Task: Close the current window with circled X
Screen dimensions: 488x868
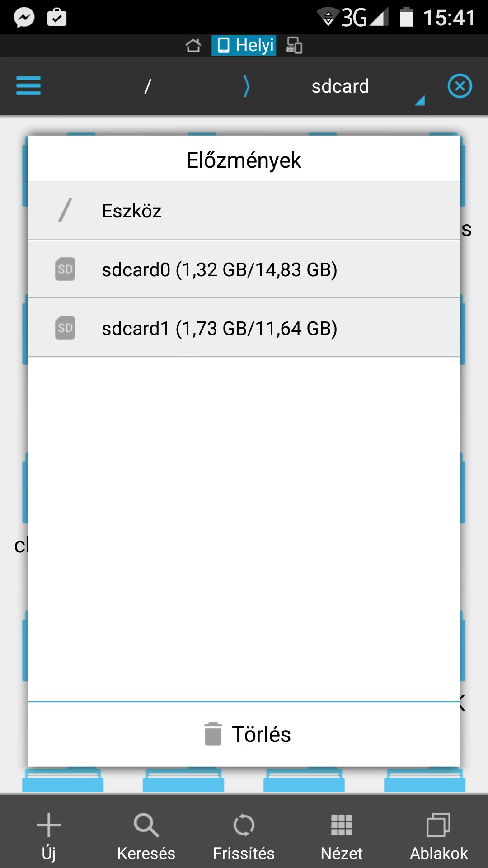Action: [460, 86]
